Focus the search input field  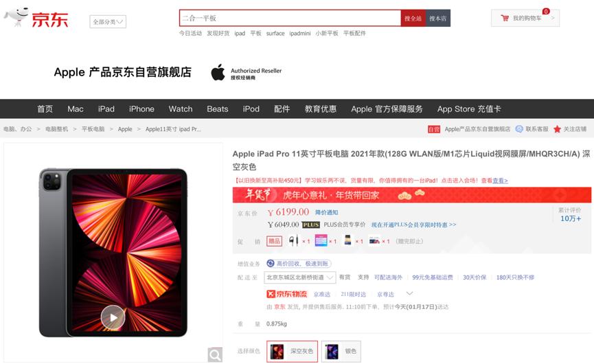(x=290, y=18)
